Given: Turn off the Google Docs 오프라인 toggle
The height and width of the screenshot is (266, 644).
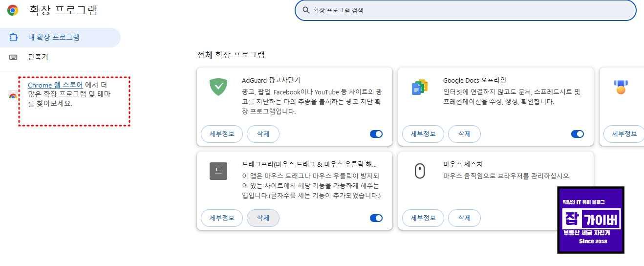Looking at the screenshot, I should point(578,134).
